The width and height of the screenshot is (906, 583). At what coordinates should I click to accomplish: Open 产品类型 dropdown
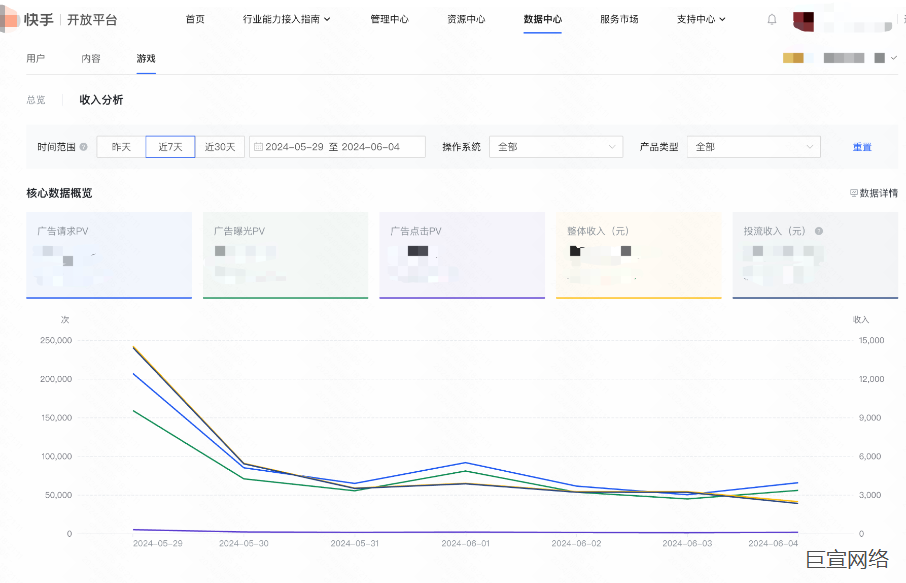(x=753, y=147)
